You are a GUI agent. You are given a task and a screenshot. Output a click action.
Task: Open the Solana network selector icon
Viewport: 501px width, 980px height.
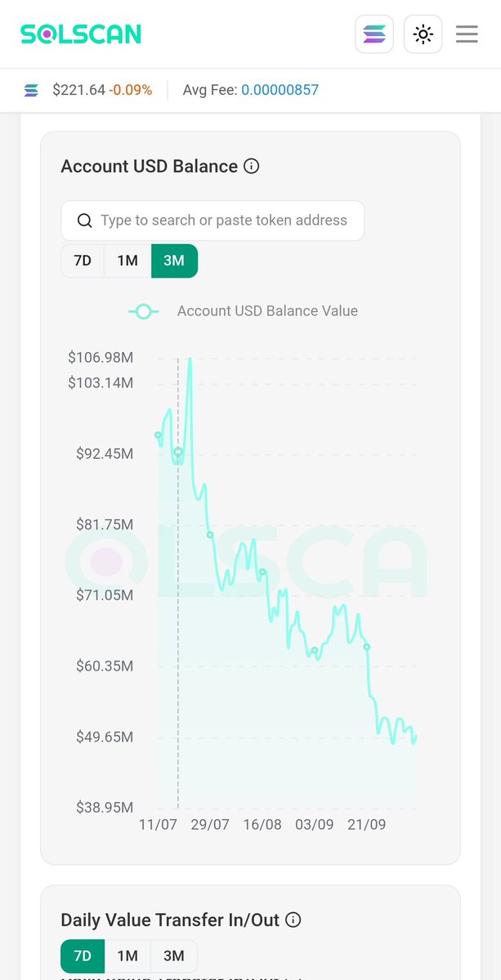tap(374, 34)
